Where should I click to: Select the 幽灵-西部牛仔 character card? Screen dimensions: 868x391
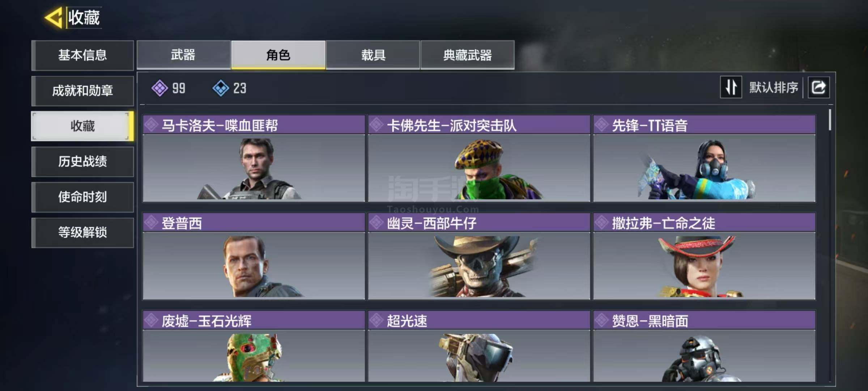(x=479, y=256)
